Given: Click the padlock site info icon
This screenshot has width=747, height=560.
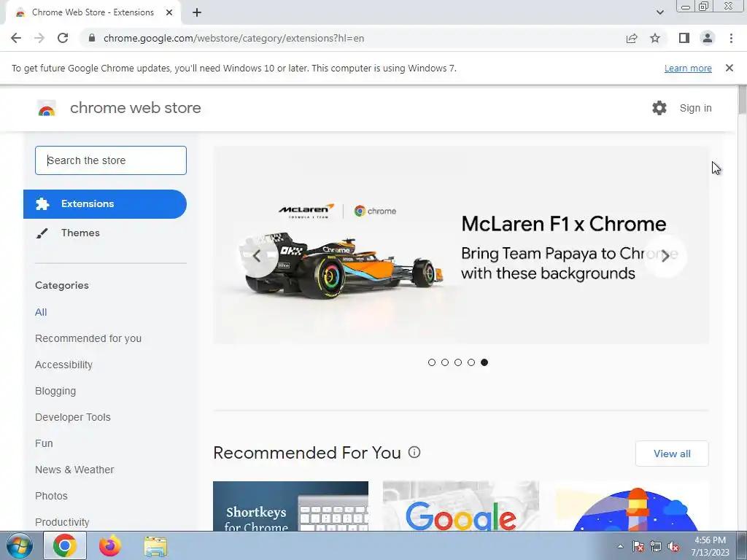Looking at the screenshot, I should click(92, 38).
